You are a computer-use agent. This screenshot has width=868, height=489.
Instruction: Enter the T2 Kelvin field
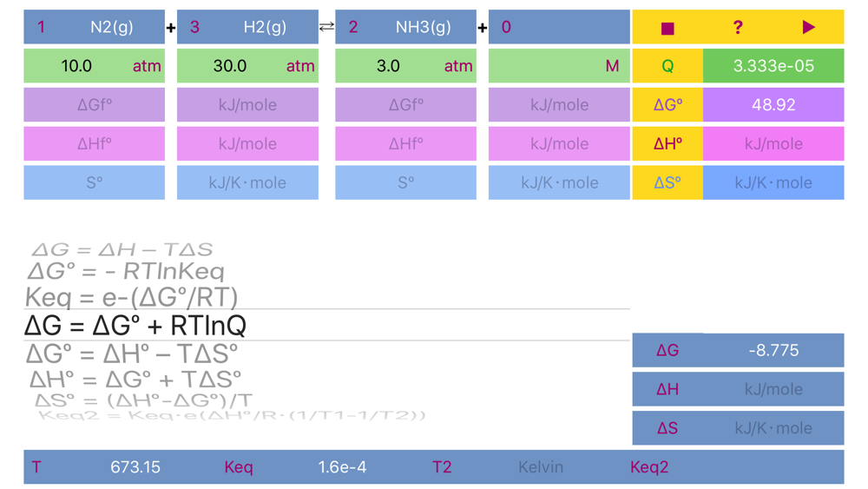[x=540, y=466]
